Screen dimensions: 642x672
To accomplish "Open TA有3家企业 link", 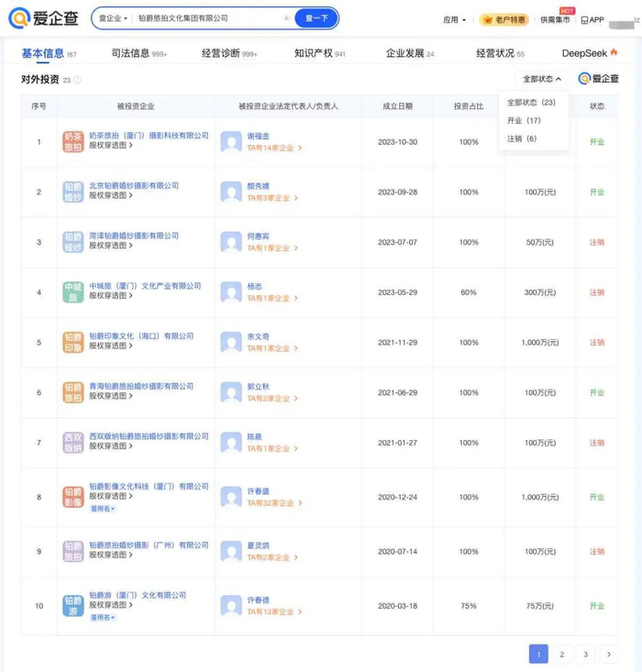I will (x=272, y=198).
